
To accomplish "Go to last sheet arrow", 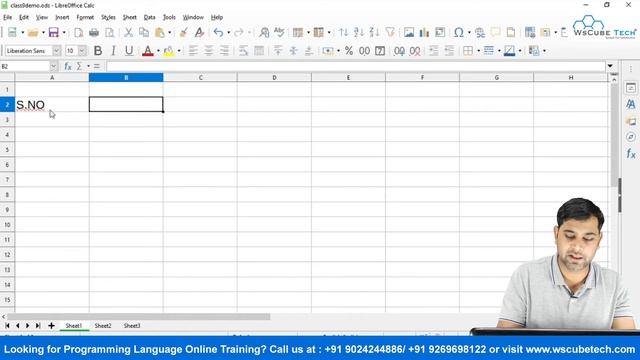I will tap(38, 326).
